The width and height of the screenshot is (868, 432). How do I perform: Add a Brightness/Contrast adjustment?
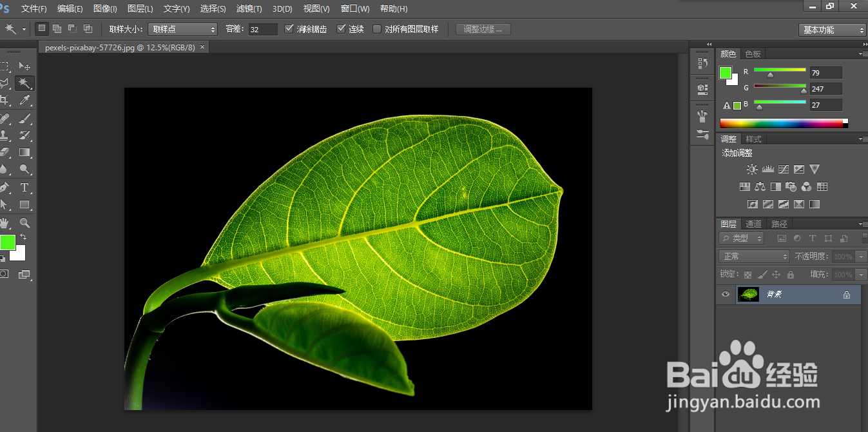pyautogui.click(x=752, y=170)
